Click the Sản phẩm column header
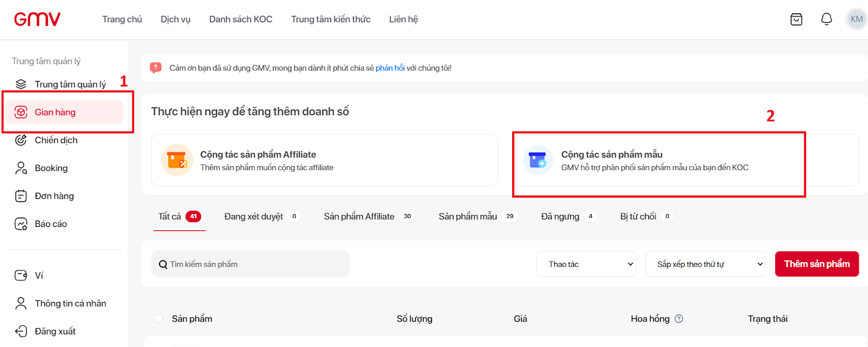Screen dimensions: 868x347 coord(192,319)
